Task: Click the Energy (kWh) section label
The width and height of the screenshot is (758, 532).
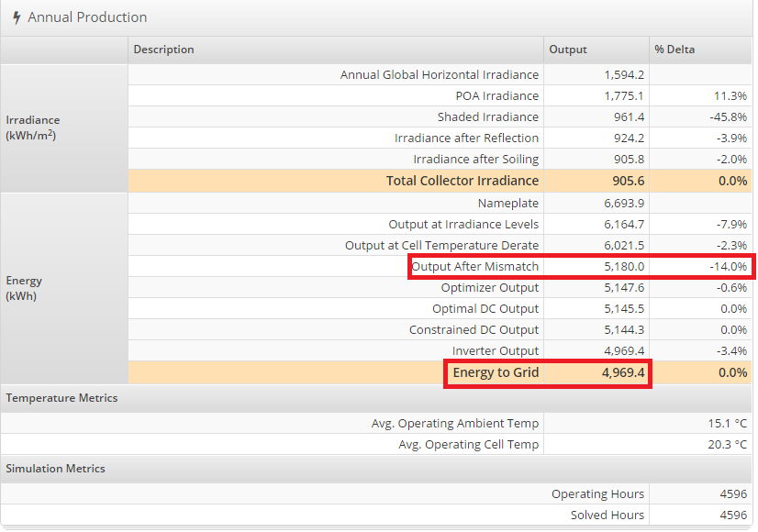Action: pos(24,288)
